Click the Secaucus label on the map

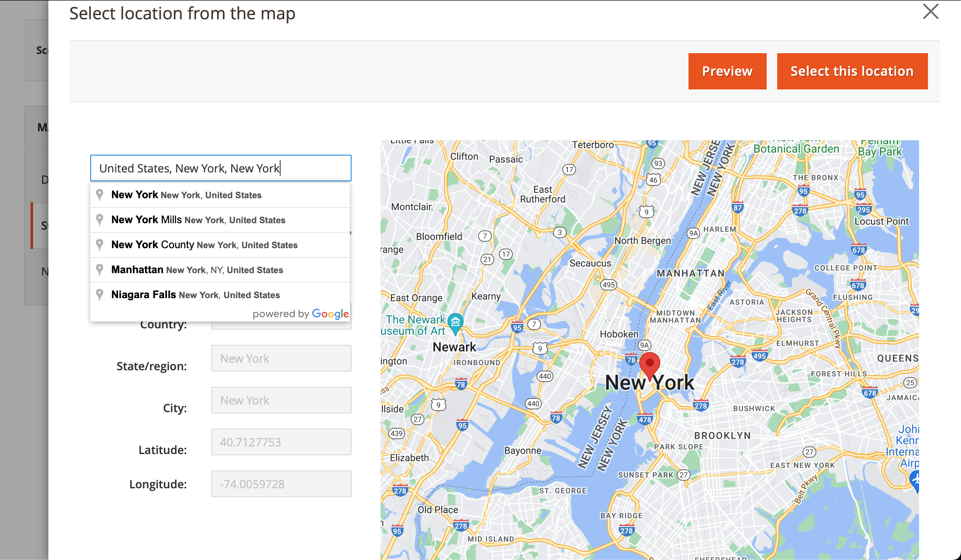coord(590,263)
